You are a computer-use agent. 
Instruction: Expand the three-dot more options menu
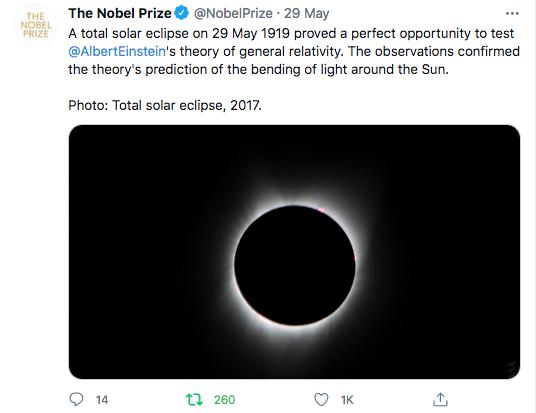pyautogui.click(x=512, y=14)
